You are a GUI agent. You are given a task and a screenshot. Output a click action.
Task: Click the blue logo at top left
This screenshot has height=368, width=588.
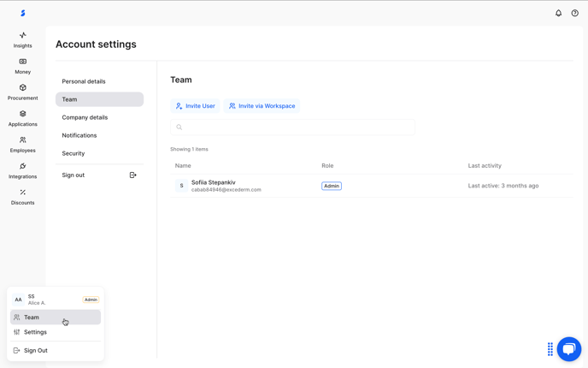[x=23, y=13]
